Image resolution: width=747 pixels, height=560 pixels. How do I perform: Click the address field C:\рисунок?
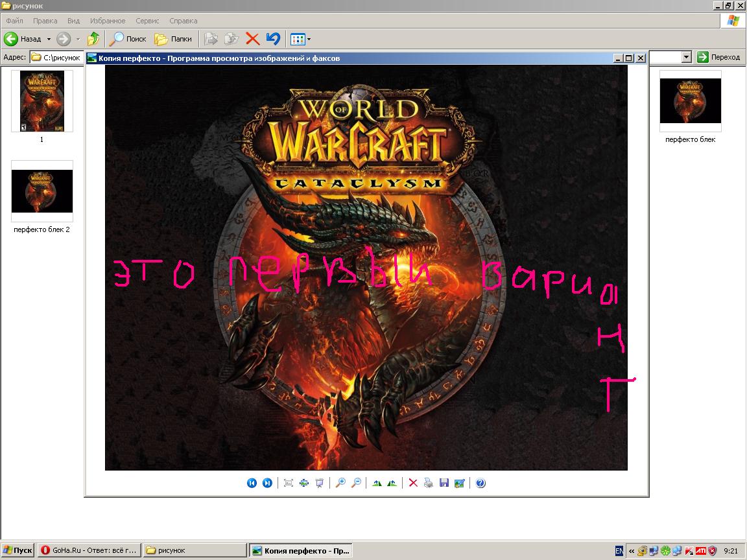56,57
